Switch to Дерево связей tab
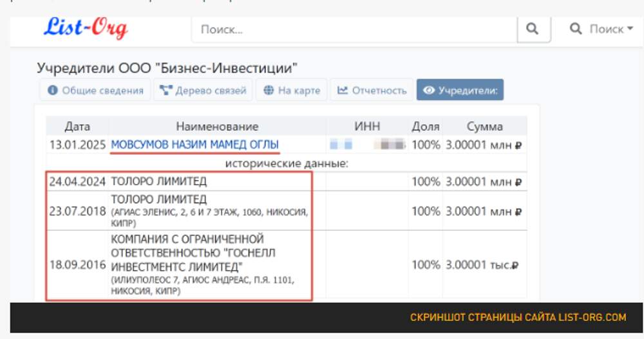The image size is (644, 339). [x=203, y=90]
